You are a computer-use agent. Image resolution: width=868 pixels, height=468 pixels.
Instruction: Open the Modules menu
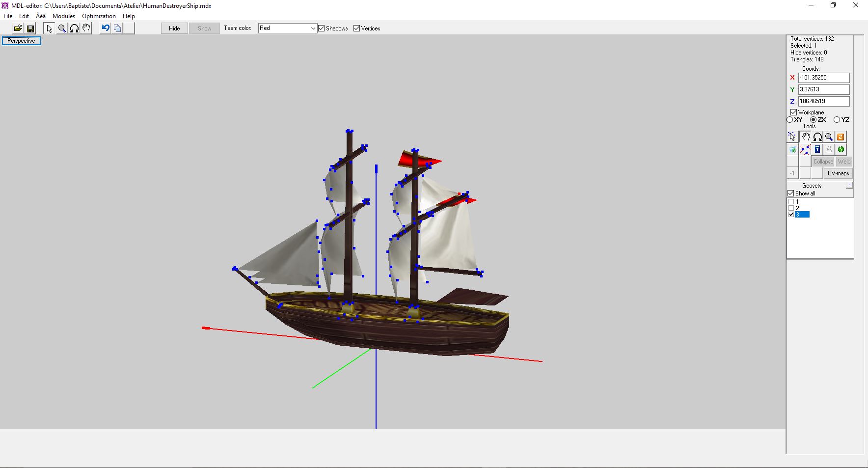[64, 16]
